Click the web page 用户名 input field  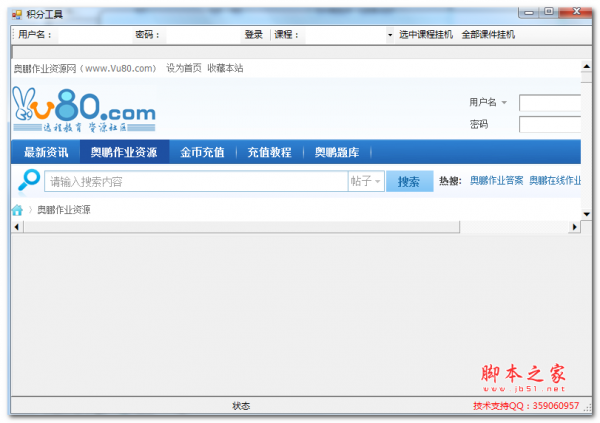[550, 103]
